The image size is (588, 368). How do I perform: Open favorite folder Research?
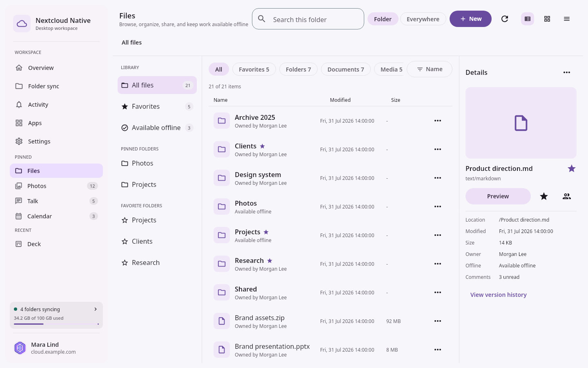click(157, 263)
